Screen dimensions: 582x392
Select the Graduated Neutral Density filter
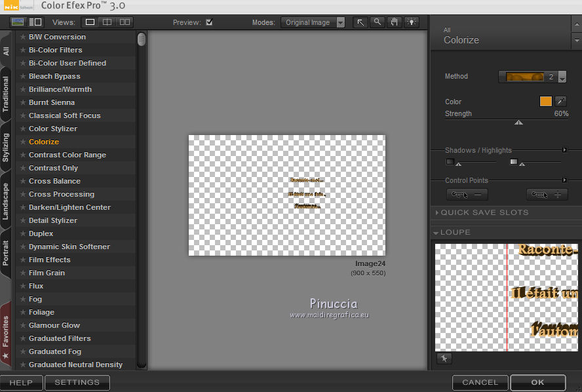(76, 364)
